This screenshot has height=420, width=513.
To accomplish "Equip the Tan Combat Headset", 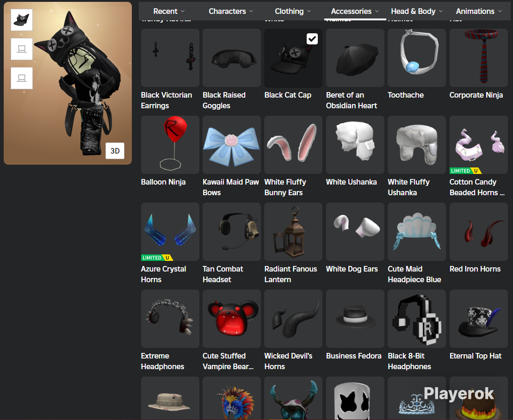I will click(x=232, y=232).
